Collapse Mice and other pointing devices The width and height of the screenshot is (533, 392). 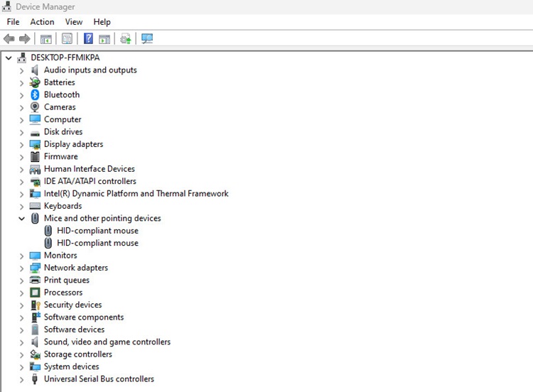pyautogui.click(x=21, y=218)
